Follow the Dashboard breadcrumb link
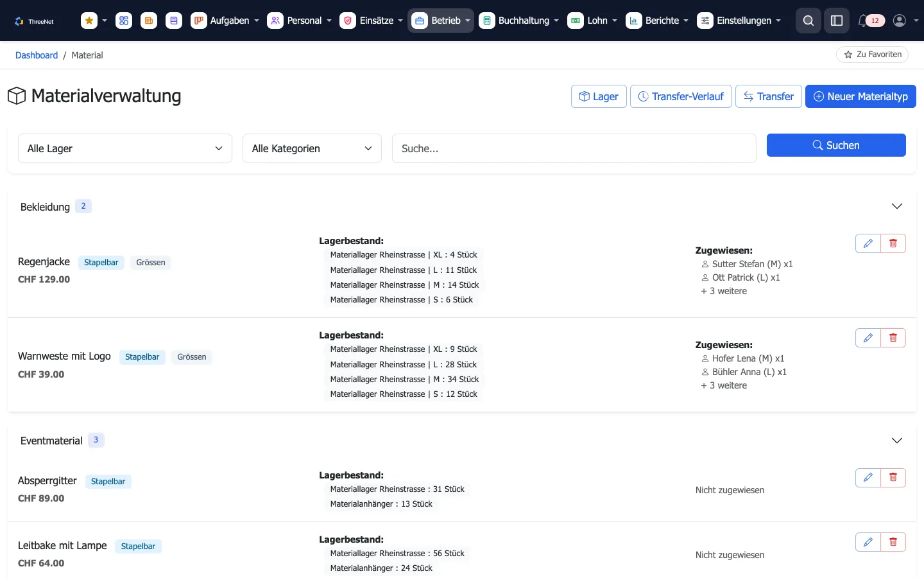This screenshot has width=924, height=578. coord(37,55)
